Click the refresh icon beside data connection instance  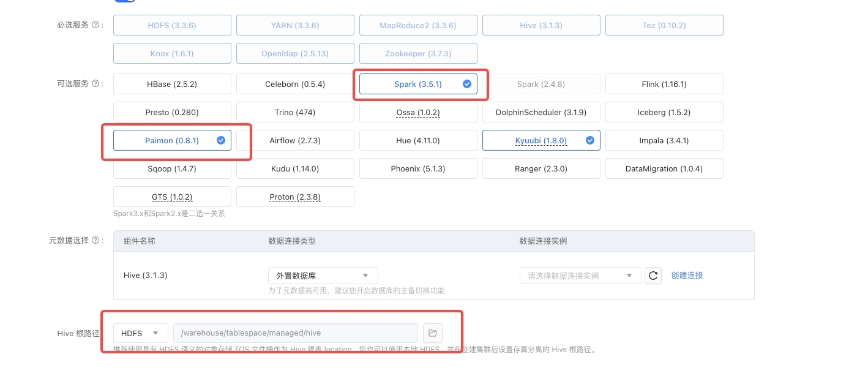coord(653,276)
